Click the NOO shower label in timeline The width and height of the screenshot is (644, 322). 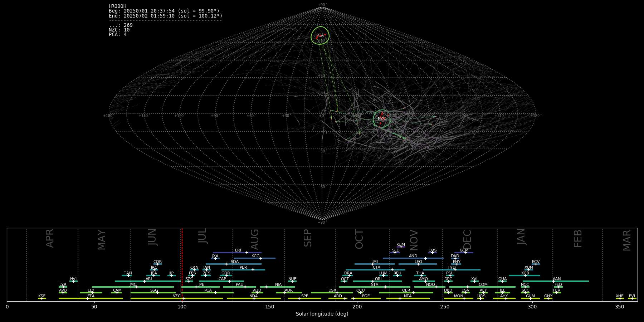coord(430,285)
